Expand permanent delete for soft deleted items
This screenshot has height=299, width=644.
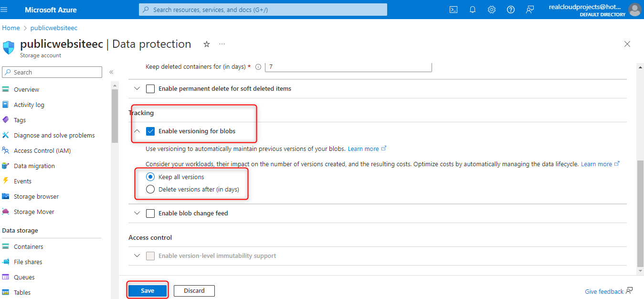coord(137,88)
